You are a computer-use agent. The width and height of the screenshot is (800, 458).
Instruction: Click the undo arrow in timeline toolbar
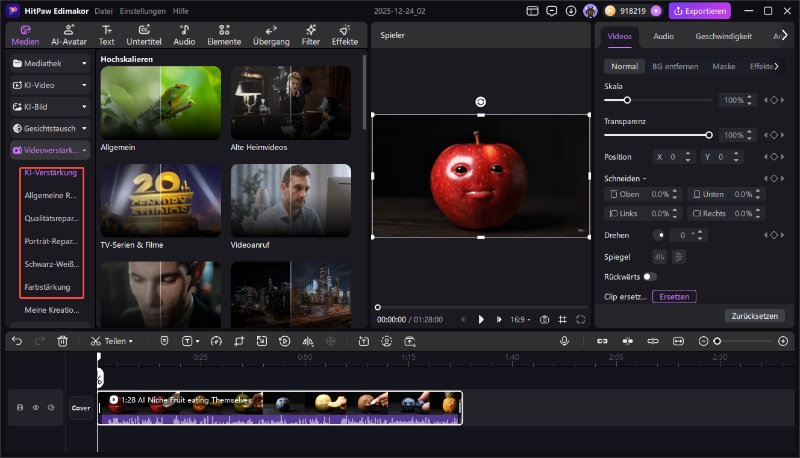[x=17, y=341]
